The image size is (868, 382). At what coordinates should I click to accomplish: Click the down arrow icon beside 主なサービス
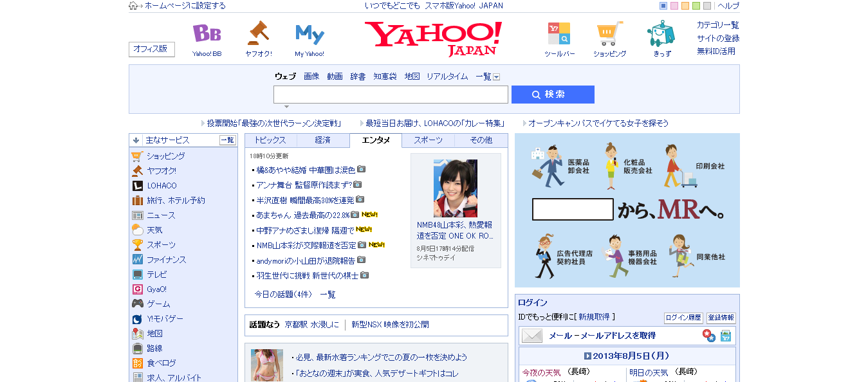point(136,140)
